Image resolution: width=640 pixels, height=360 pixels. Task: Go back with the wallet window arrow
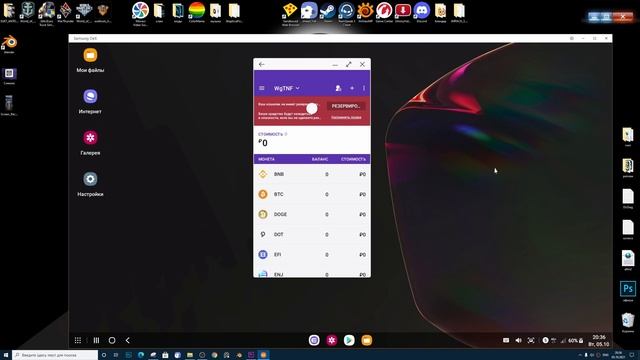(262, 64)
